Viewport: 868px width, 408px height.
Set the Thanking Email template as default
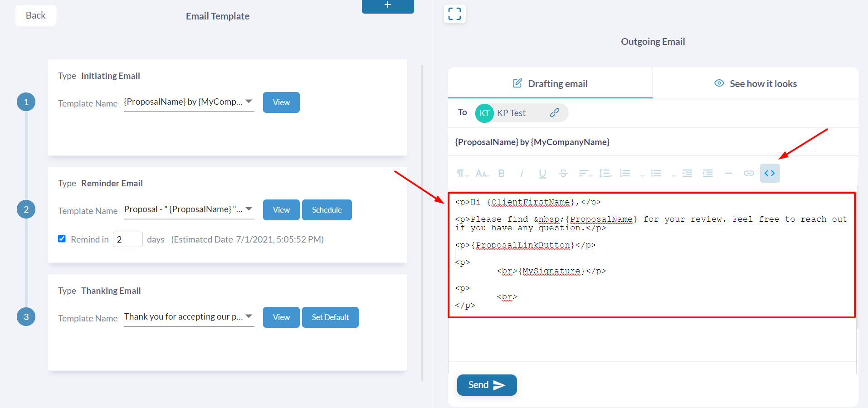[x=330, y=317]
